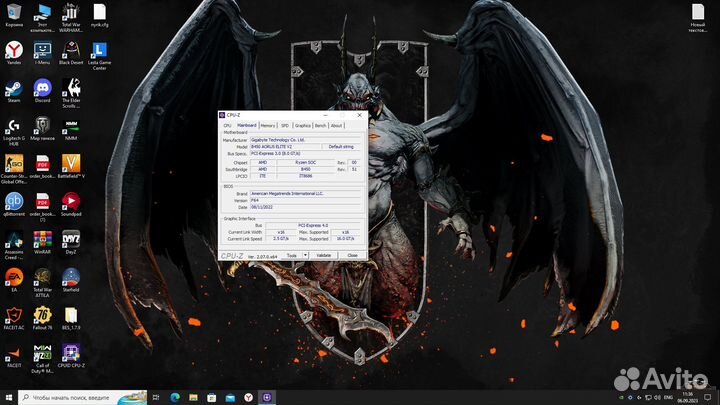Launch Starfield desktop shortcut
The image size is (720, 405).
tap(71, 280)
